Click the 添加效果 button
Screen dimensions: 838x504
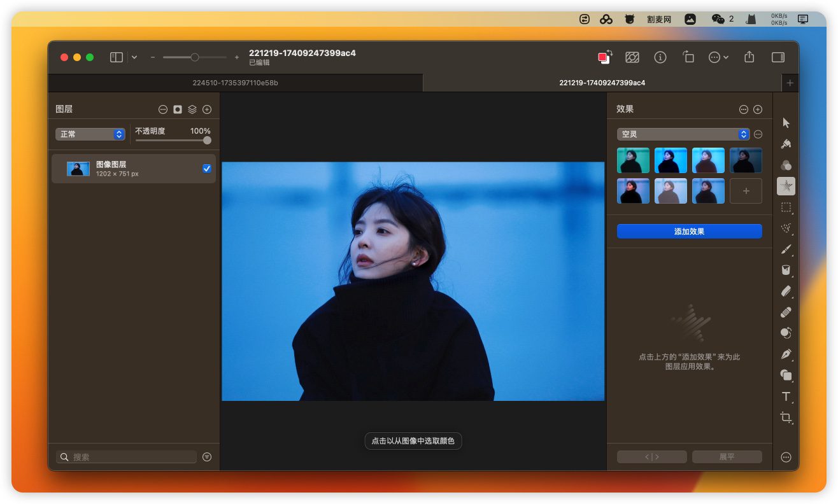click(689, 232)
